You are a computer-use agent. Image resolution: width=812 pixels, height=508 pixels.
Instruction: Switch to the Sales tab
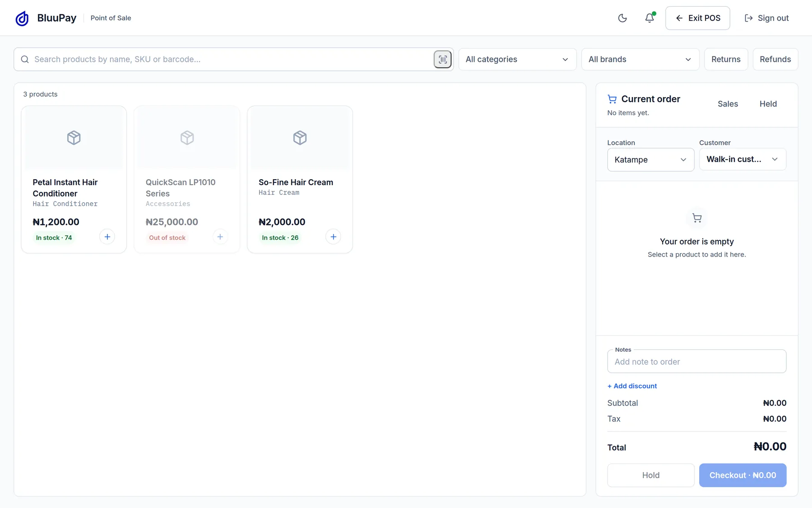(728, 104)
